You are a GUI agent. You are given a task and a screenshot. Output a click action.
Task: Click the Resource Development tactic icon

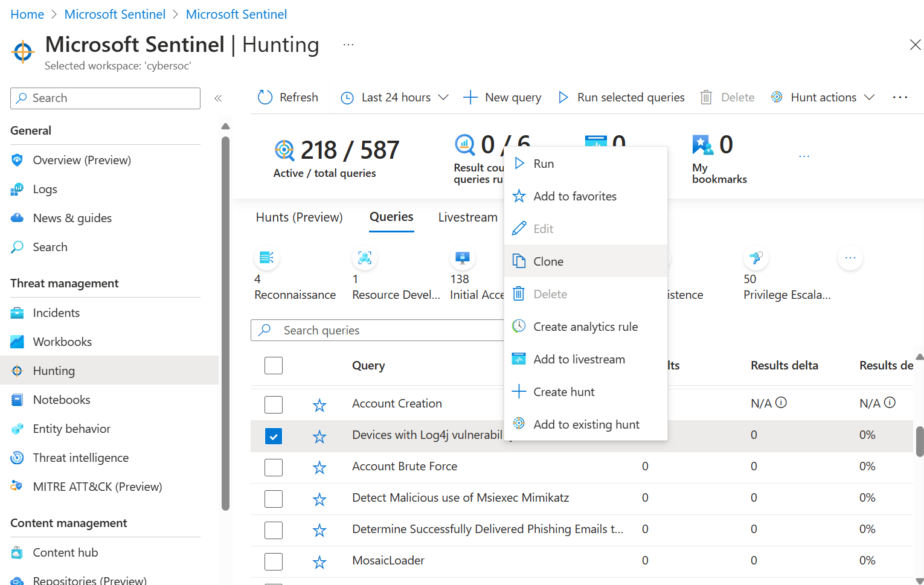point(364,258)
